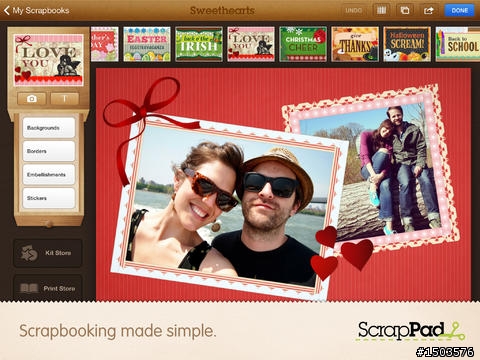The image size is (480, 360).
Task: Open the Kit Store
Action: [x=48, y=253]
